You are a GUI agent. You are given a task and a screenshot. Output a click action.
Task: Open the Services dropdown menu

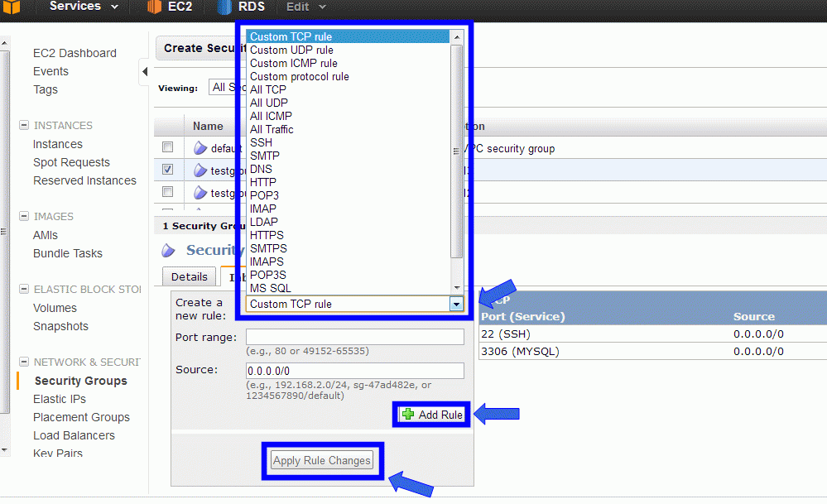[84, 7]
